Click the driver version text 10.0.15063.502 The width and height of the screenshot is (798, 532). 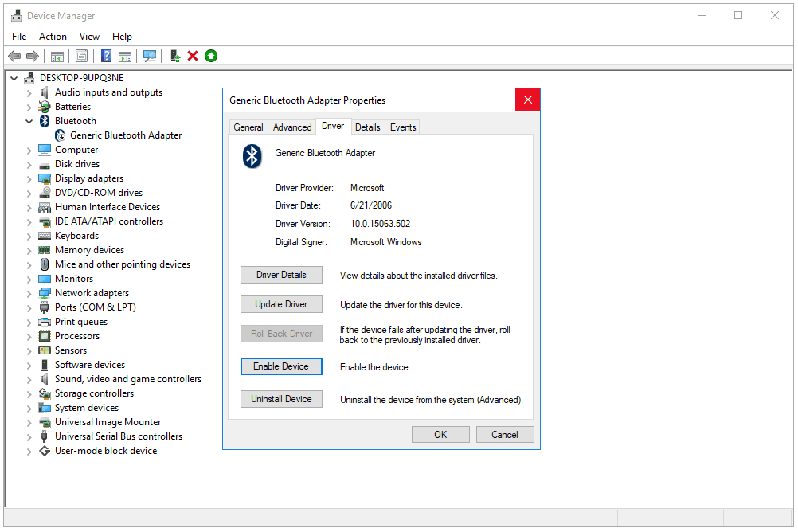pos(380,224)
